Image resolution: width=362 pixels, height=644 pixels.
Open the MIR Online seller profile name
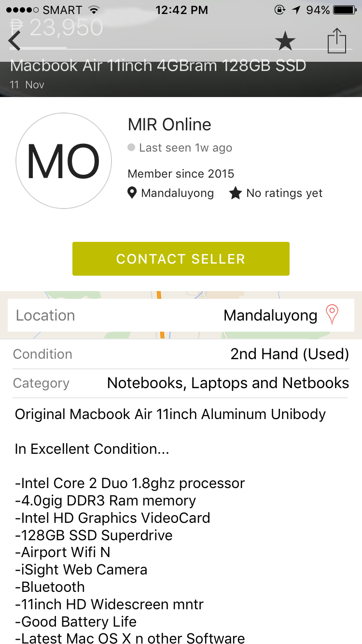169,125
